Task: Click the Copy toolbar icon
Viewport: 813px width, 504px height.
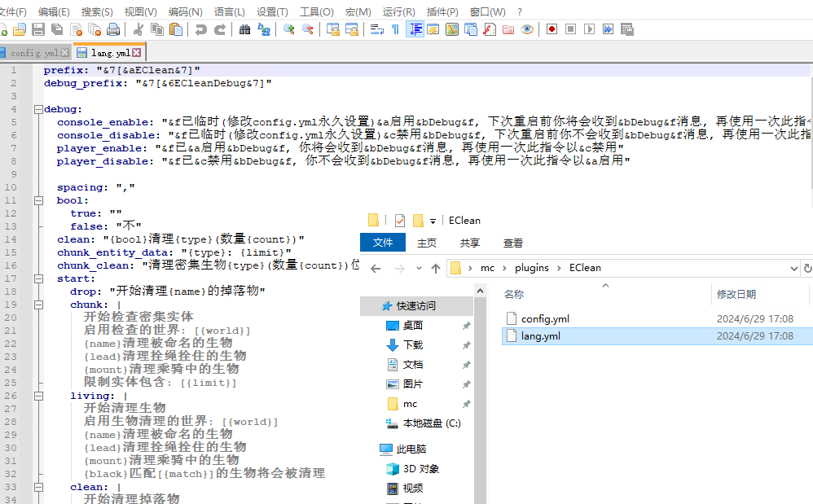Action: pyautogui.click(x=157, y=29)
